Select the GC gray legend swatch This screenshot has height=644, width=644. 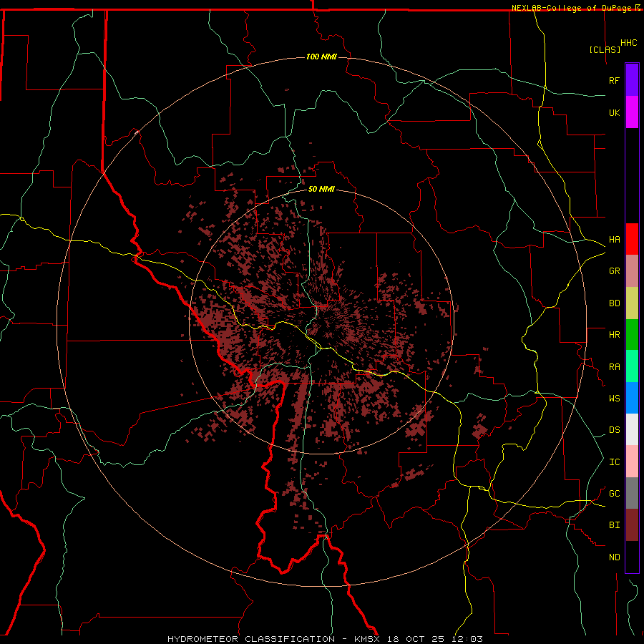pos(632,493)
